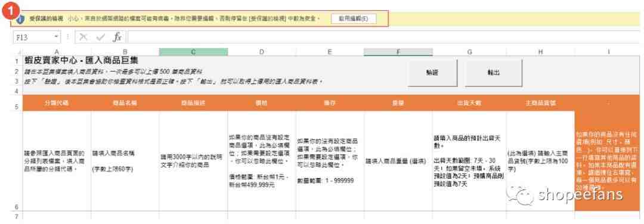Click the formula bar options dots handle
The height and width of the screenshot is (224, 644).
(68, 38)
